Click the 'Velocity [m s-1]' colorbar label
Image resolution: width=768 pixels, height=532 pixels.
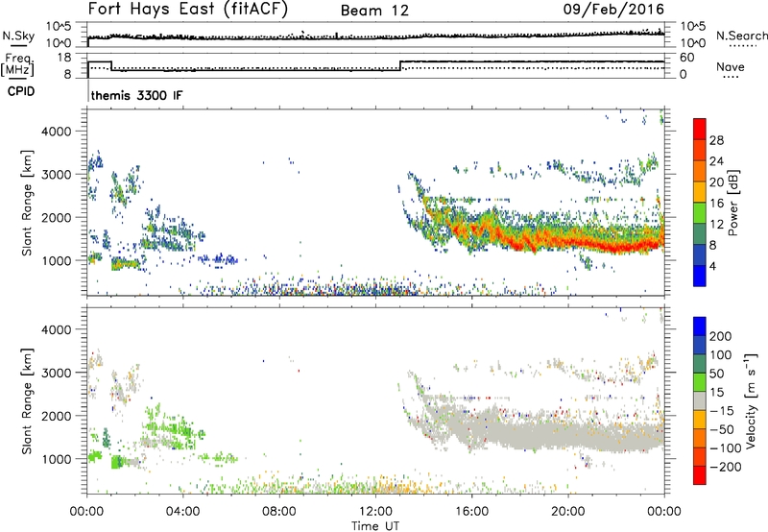pos(751,400)
